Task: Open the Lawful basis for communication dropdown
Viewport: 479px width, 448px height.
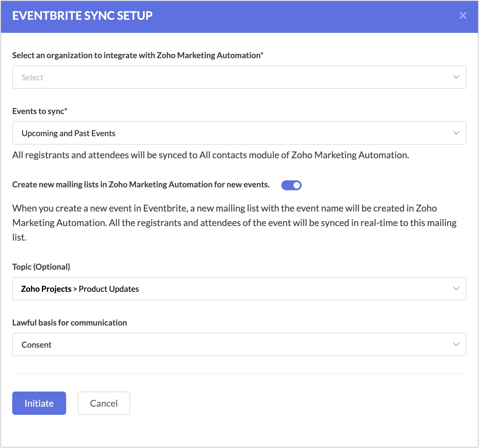Action: point(239,344)
